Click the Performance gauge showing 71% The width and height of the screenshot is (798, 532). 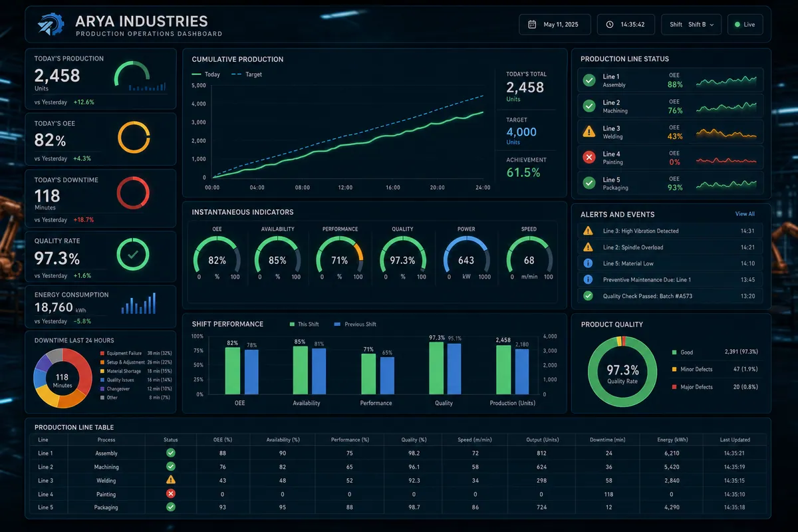pyautogui.click(x=340, y=257)
